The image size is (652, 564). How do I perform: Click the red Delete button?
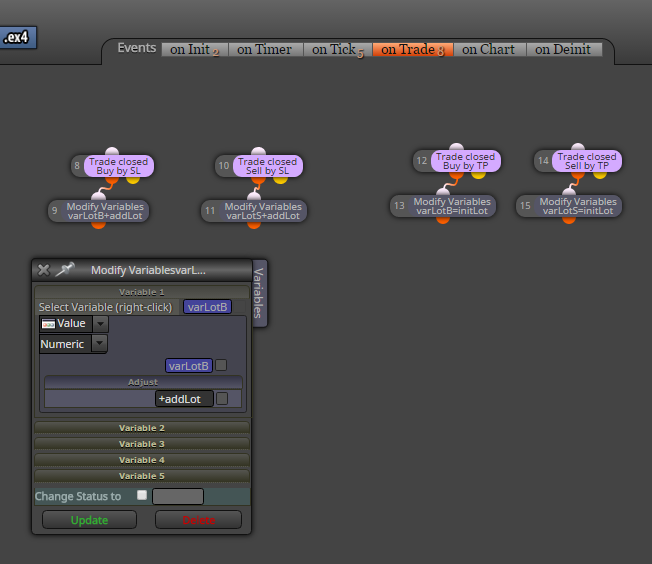198,520
